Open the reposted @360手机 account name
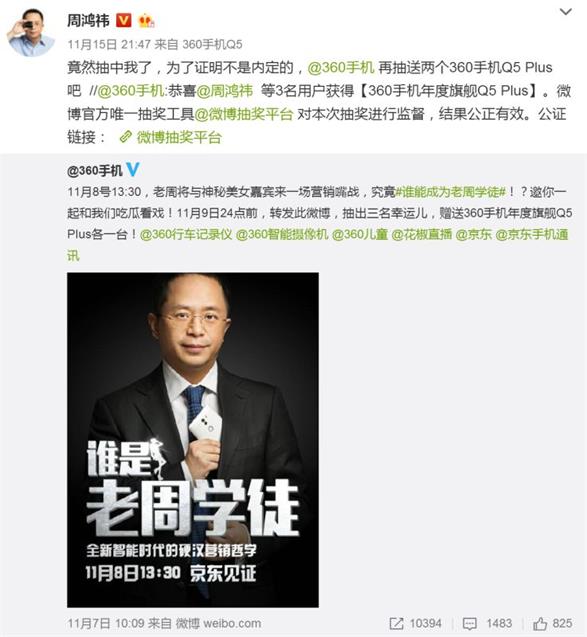Image resolution: width=587 pixels, height=637 pixels. [95, 171]
